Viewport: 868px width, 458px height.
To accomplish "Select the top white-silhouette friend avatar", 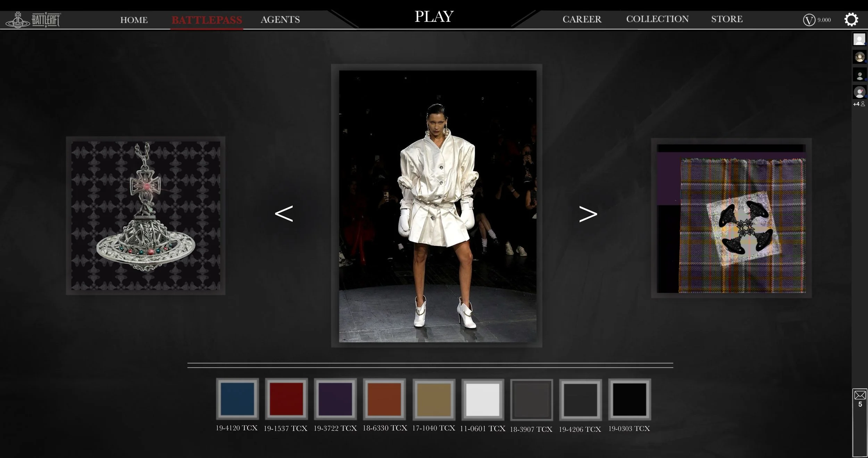I will [859, 39].
